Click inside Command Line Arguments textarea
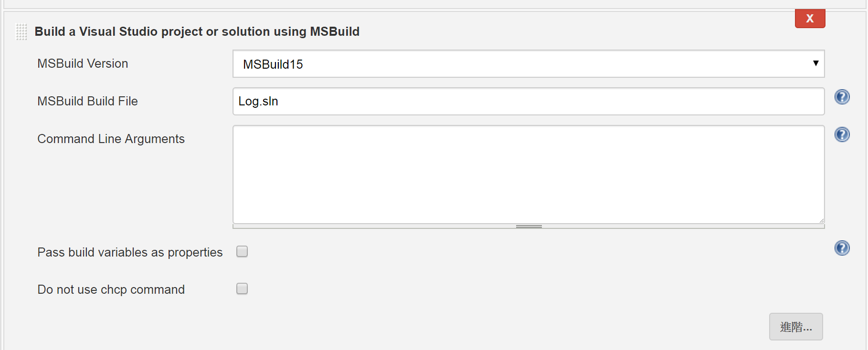 click(529, 175)
